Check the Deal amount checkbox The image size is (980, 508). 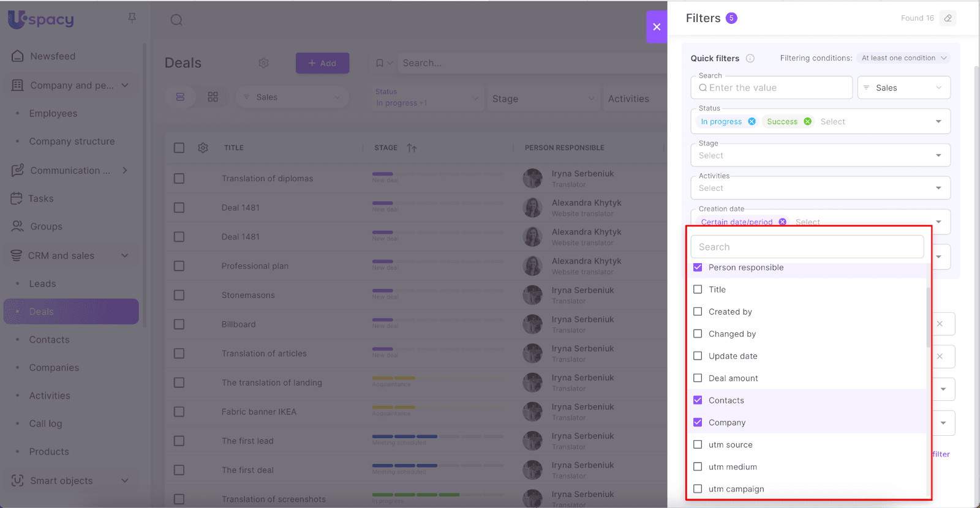[x=698, y=378]
